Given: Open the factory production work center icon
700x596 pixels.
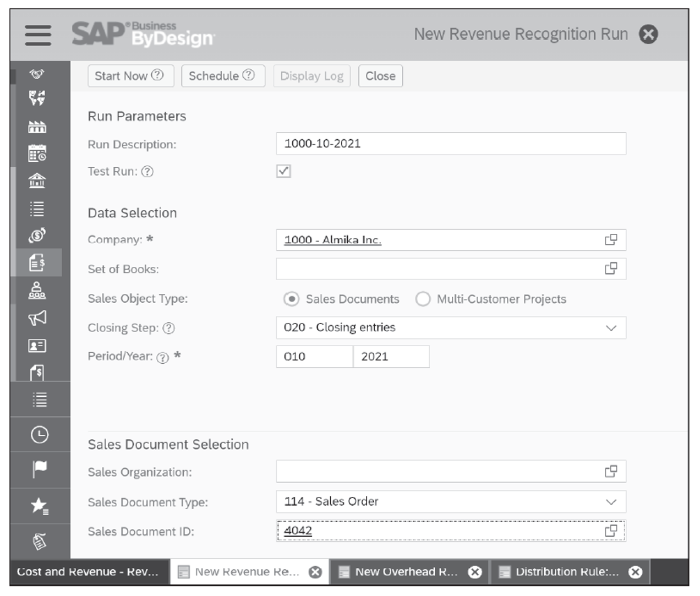Looking at the screenshot, I should pos(37,127).
